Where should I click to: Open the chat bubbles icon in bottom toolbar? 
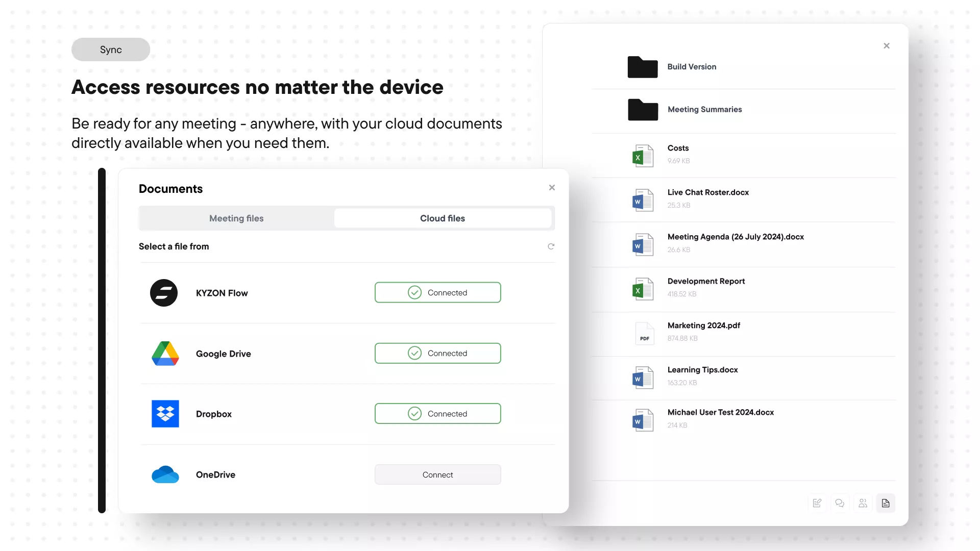click(x=840, y=503)
